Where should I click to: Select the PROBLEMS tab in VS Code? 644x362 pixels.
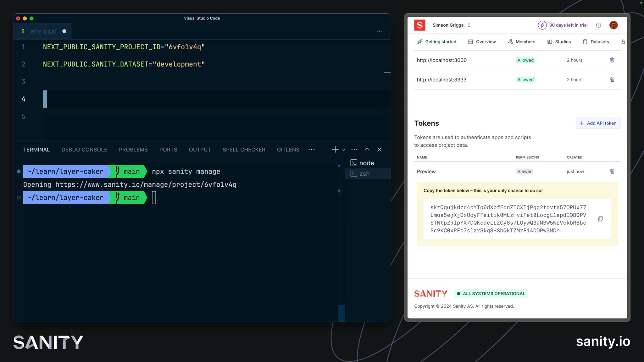(x=133, y=149)
